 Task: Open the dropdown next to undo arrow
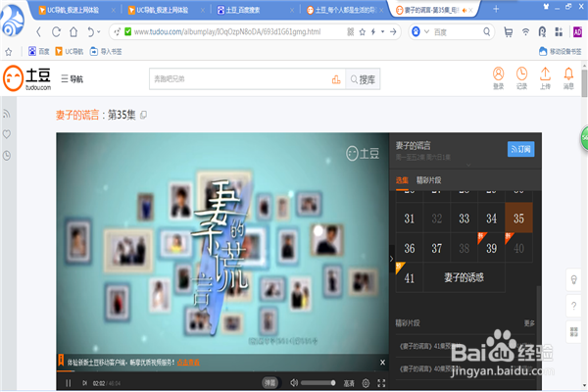pos(99,32)
